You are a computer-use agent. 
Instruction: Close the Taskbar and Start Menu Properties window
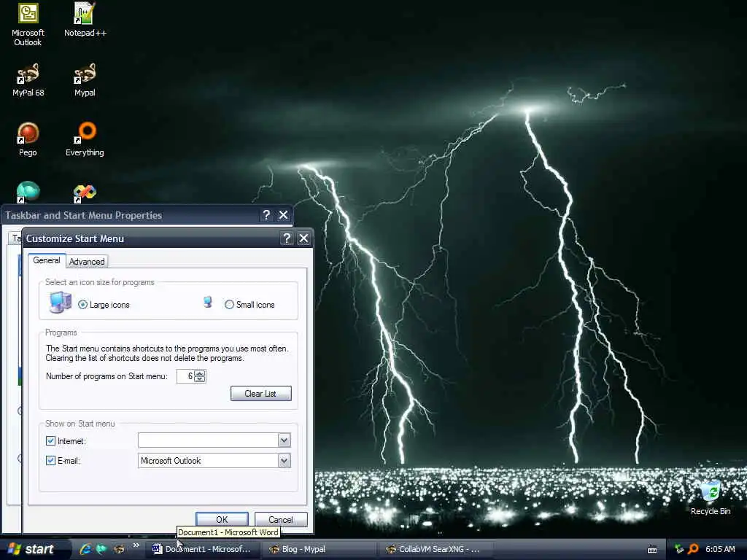284,215
